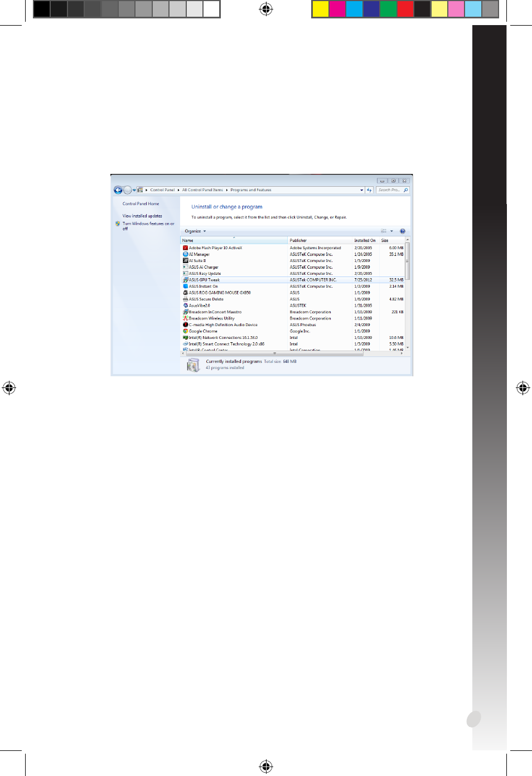Click the Control Panel breadcrumb
The height and width of the screenshot is (776, 532).
162,190
